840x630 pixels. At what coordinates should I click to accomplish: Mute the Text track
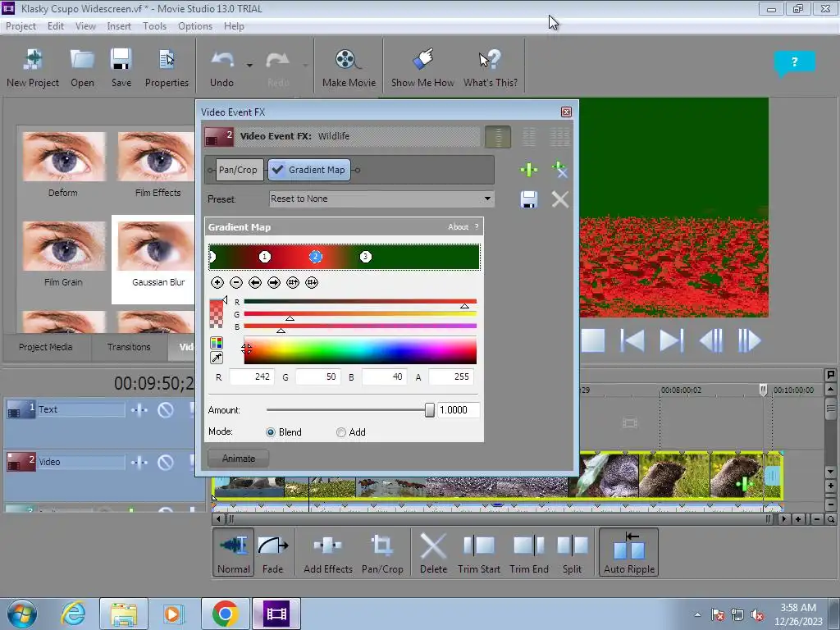[166, 410]
